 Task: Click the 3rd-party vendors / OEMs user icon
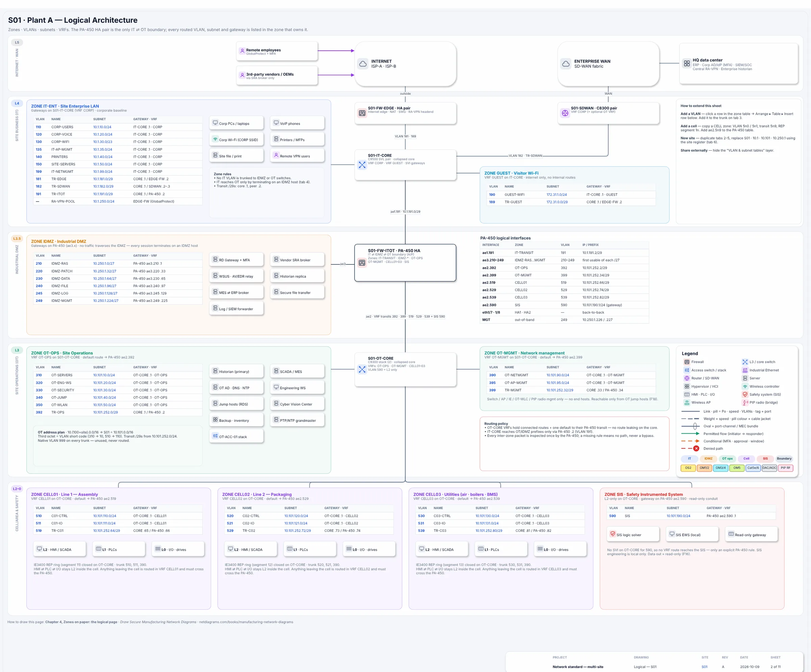242,75
